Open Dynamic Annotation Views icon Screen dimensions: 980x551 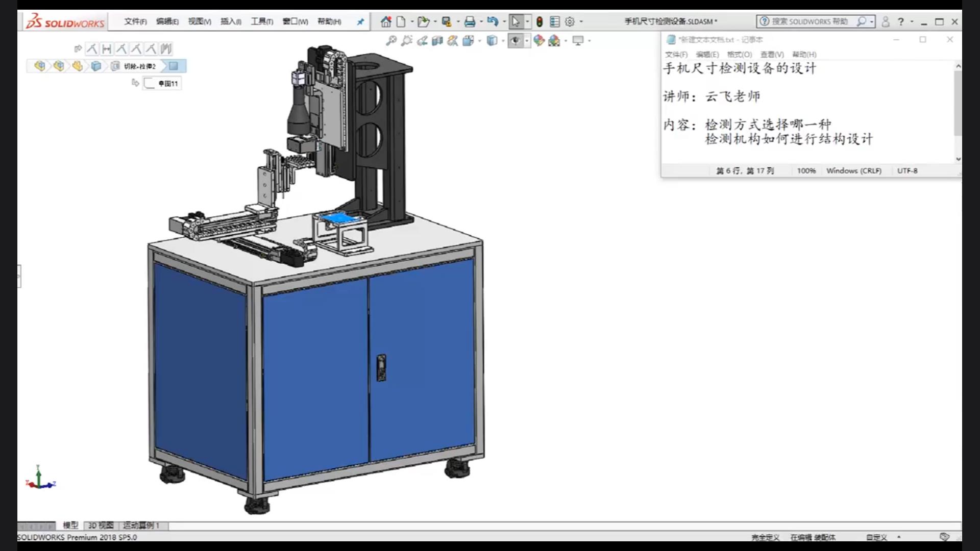pyautogui.click(x=453, y=40)
